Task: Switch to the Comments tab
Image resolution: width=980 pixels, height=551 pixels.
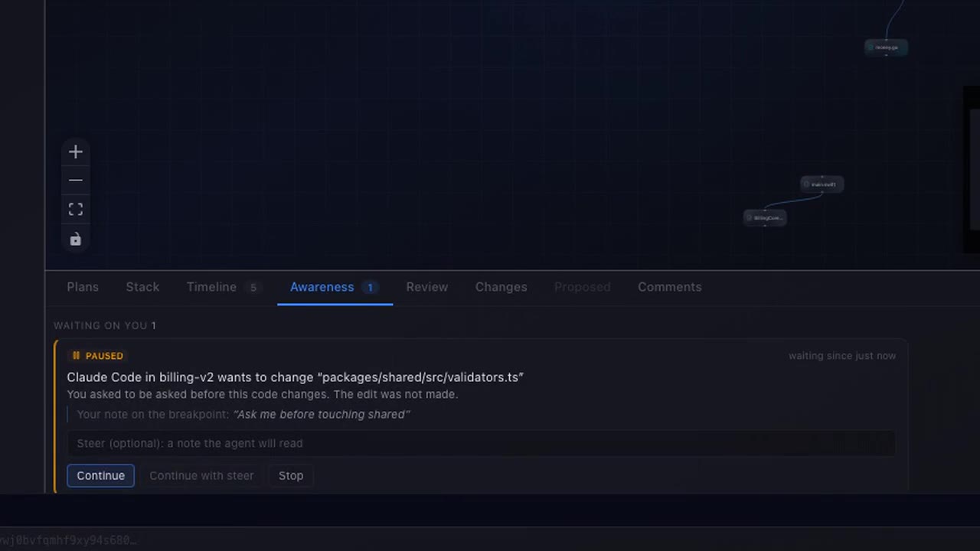Action: [x=669, y=287]
